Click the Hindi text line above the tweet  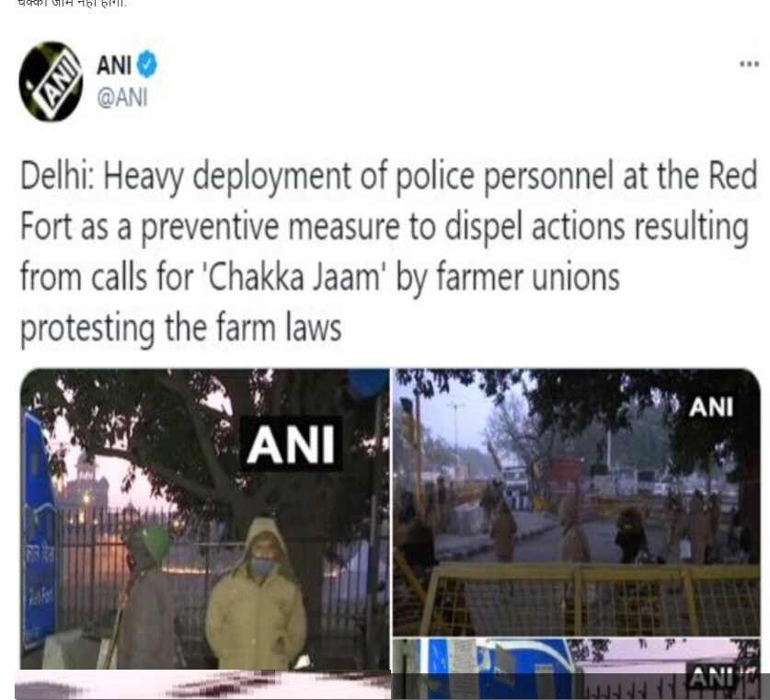point(72,4)
